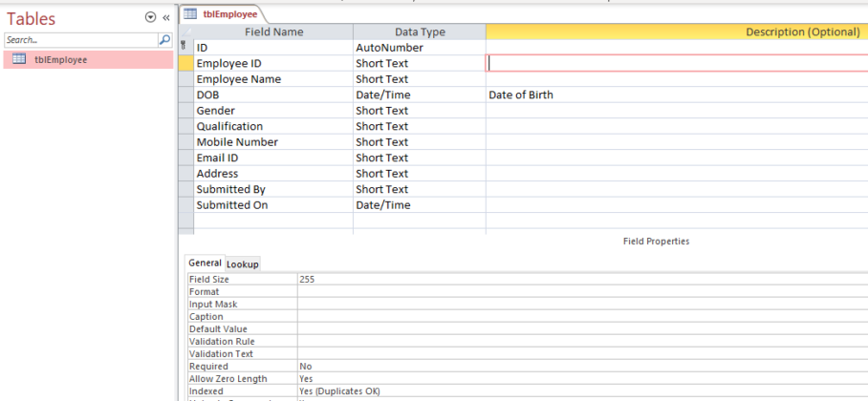The image size is (868, 401).
Task: Select the ID field name cell
Action: point(273,48)
